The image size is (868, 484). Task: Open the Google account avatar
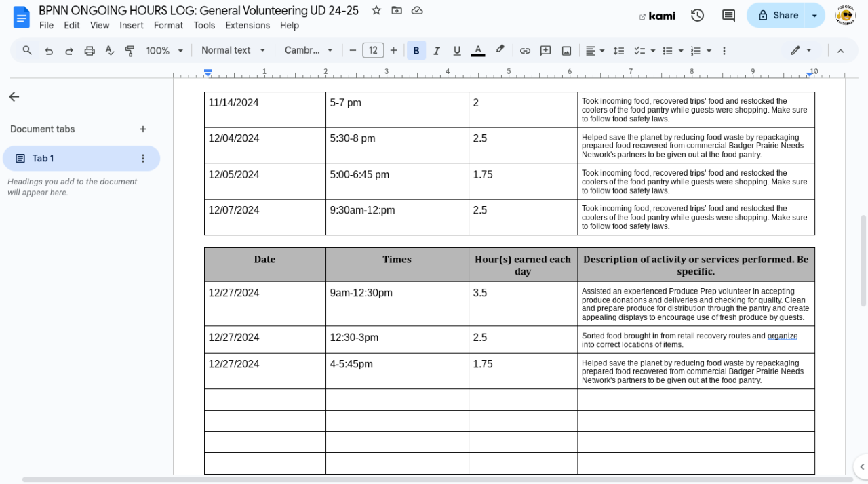845,15
